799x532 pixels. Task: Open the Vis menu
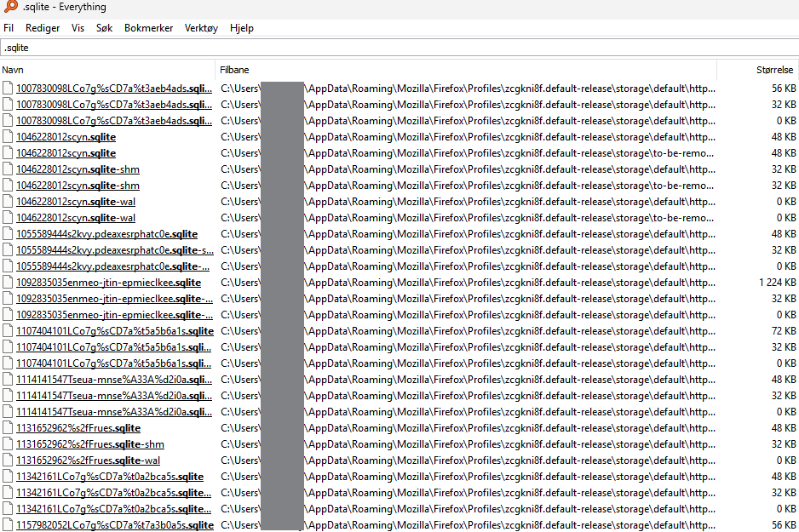(78, 28)
